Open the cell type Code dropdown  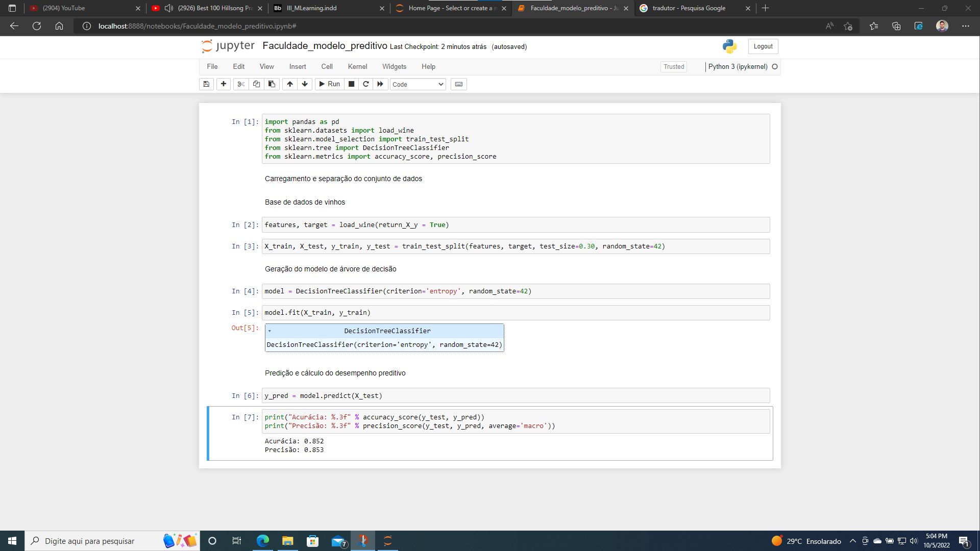coord(418,84)
